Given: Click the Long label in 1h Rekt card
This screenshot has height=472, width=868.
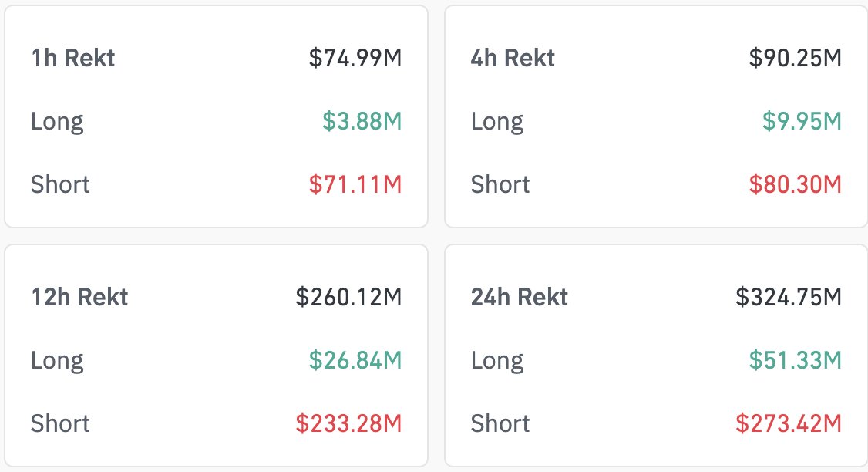Looking at the screenshot, I should click(57, 121).
